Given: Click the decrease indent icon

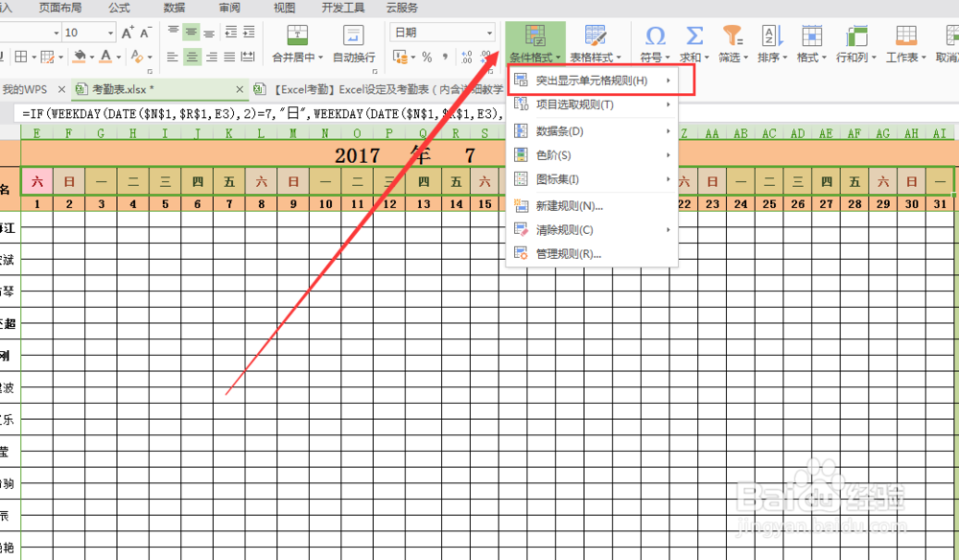Looking at the screenshot, I should (230, 32).
